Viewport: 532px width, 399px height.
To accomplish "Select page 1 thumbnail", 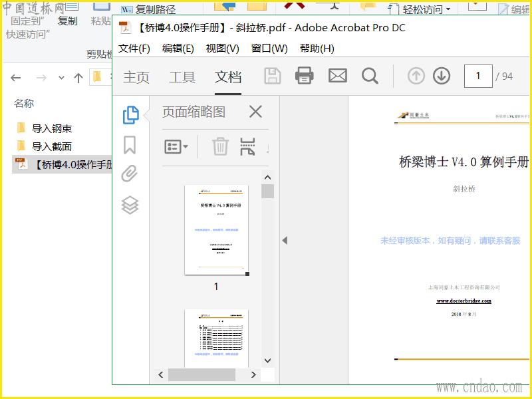I will (x=217, y=229).
